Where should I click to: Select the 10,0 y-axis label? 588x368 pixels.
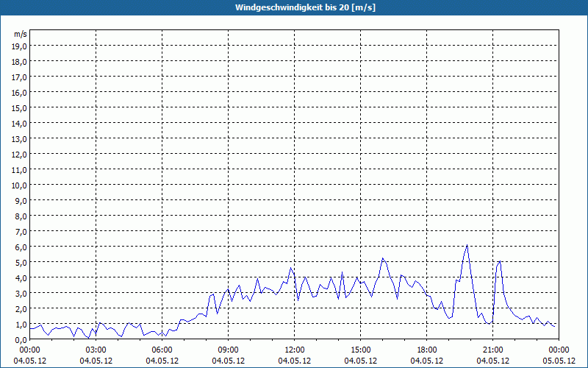click(20, 185)
